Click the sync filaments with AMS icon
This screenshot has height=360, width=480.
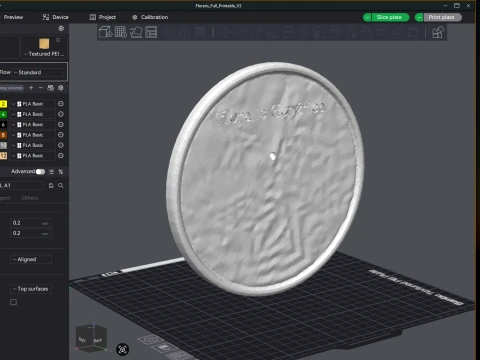click(51, 88)
